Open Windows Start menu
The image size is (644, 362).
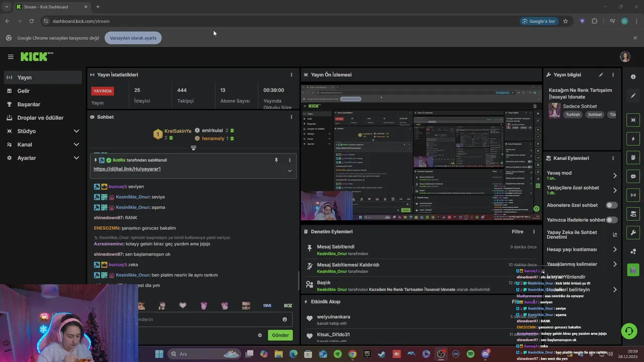pos(159,354)
